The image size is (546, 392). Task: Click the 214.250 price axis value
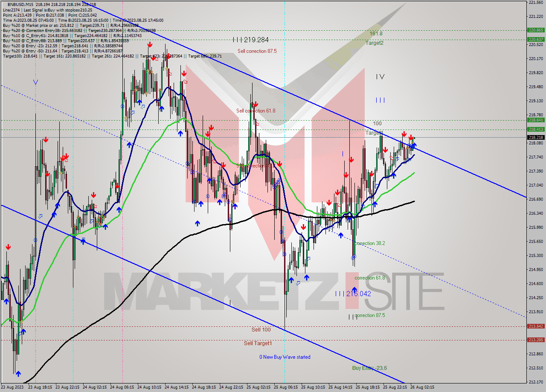coord(536,297)
